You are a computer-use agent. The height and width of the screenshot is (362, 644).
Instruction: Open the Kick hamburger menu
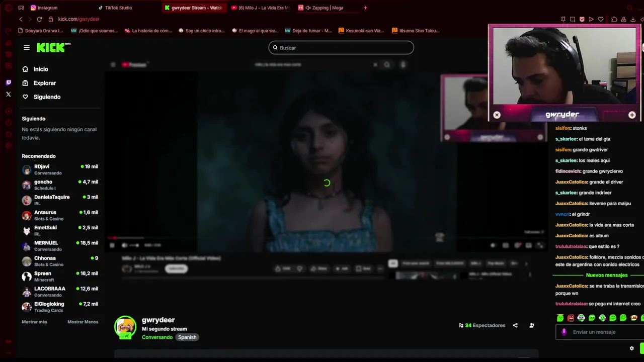[x=26, y=47]
